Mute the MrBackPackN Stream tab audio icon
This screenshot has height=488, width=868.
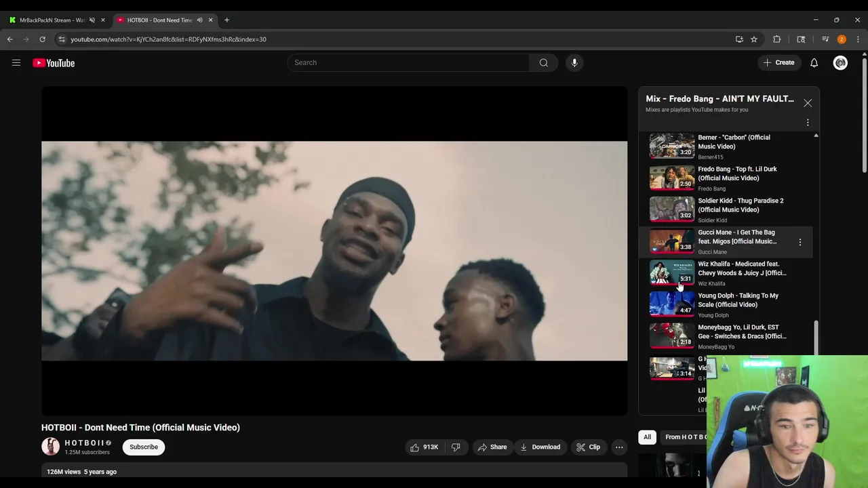[x=92, y=20]
